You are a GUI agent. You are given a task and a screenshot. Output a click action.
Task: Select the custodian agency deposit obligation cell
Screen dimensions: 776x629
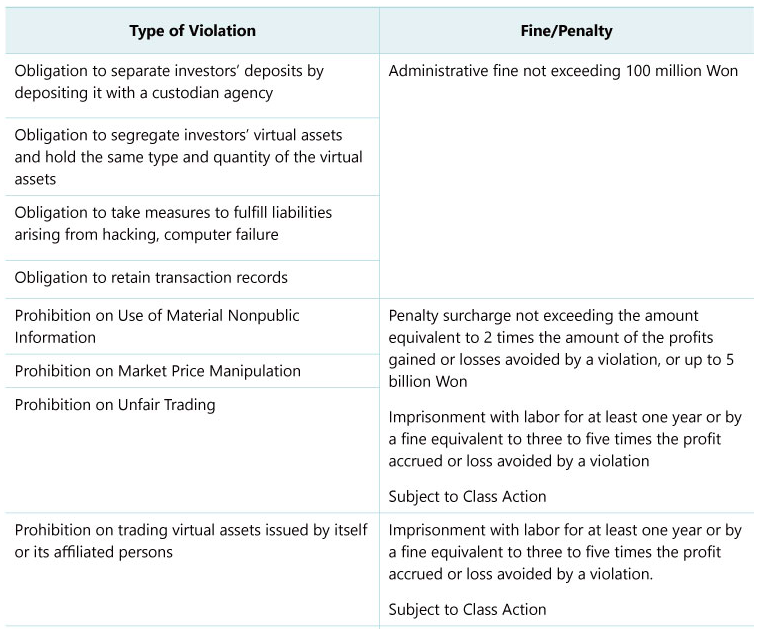[169, 82]
